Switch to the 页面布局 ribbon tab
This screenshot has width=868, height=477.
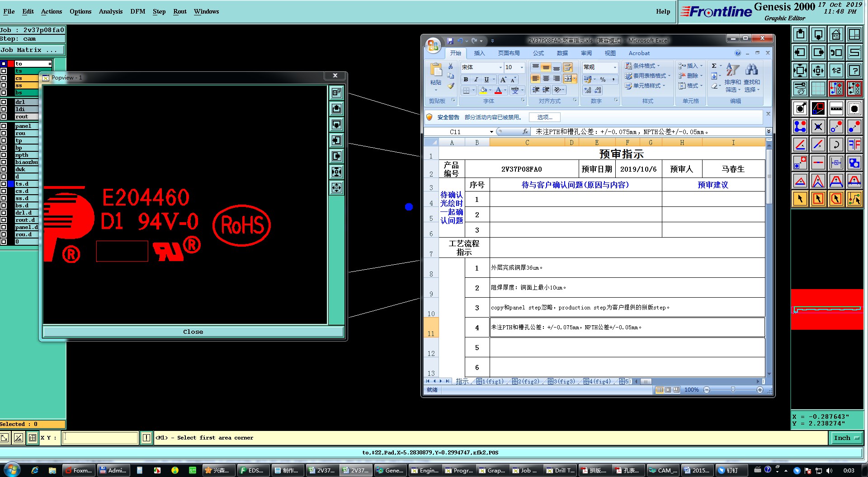pyautogui.click(x=509, y=53)
